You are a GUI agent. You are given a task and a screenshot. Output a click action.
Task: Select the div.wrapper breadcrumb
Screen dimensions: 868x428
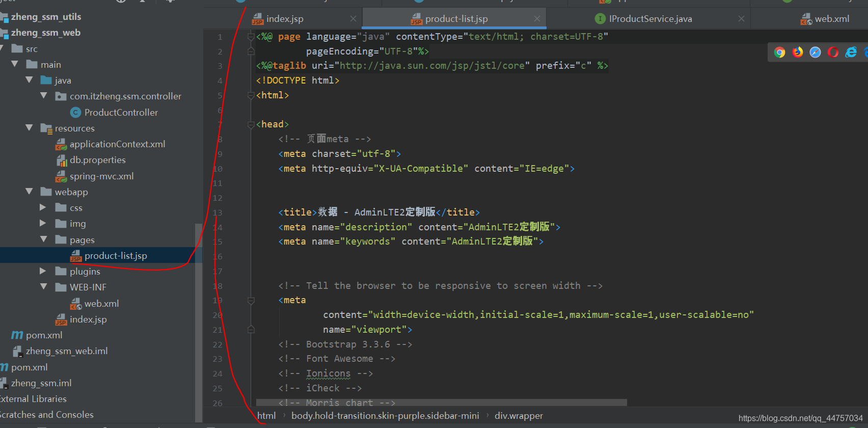519,416
